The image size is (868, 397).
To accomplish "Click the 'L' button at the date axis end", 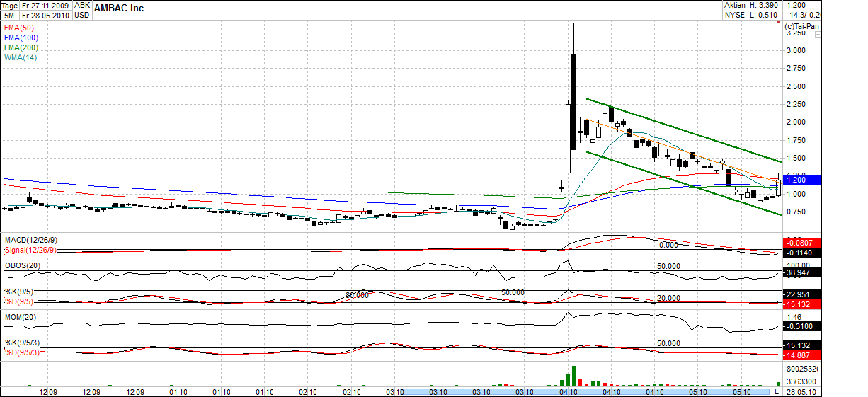I will [x=776, y=391].
